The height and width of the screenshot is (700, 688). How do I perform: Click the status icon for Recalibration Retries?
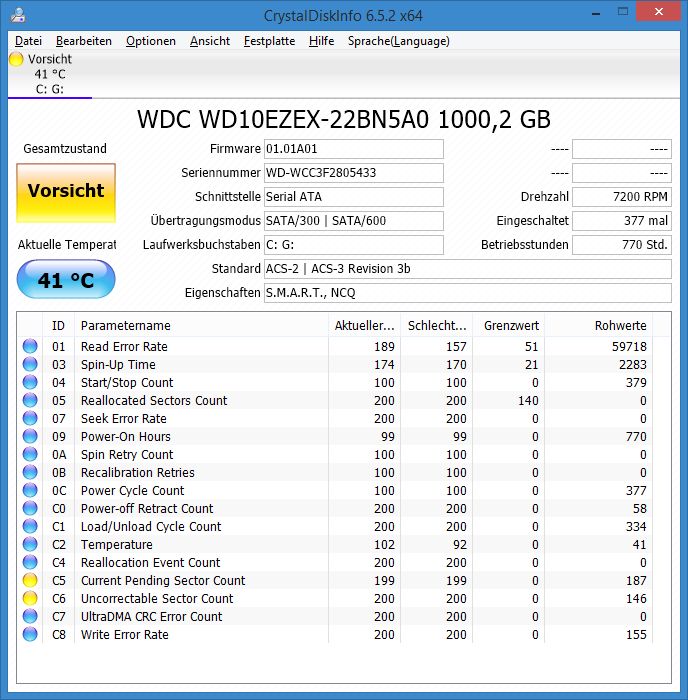(x=30, y=472)
